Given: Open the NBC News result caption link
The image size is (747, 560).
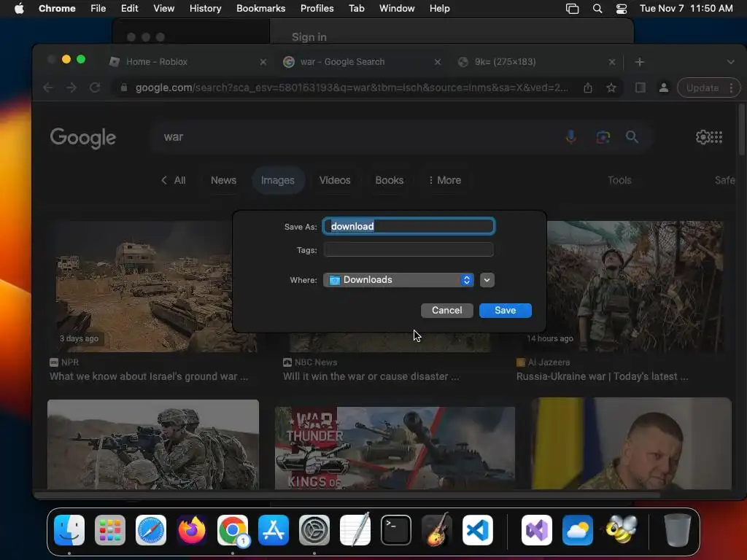Looking at the screenshot, I should [371, 377].
